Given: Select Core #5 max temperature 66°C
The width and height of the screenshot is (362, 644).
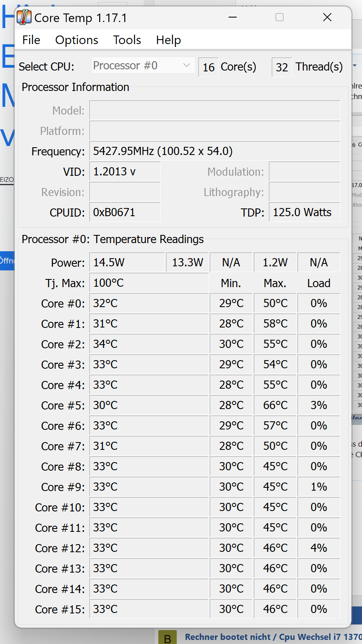Looking at the screenshot, I should tap(275, 405).
